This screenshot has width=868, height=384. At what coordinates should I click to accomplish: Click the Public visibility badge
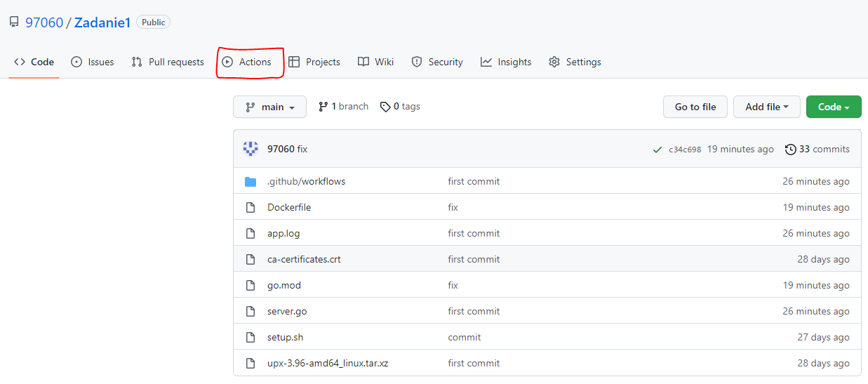tap(154, 22)
